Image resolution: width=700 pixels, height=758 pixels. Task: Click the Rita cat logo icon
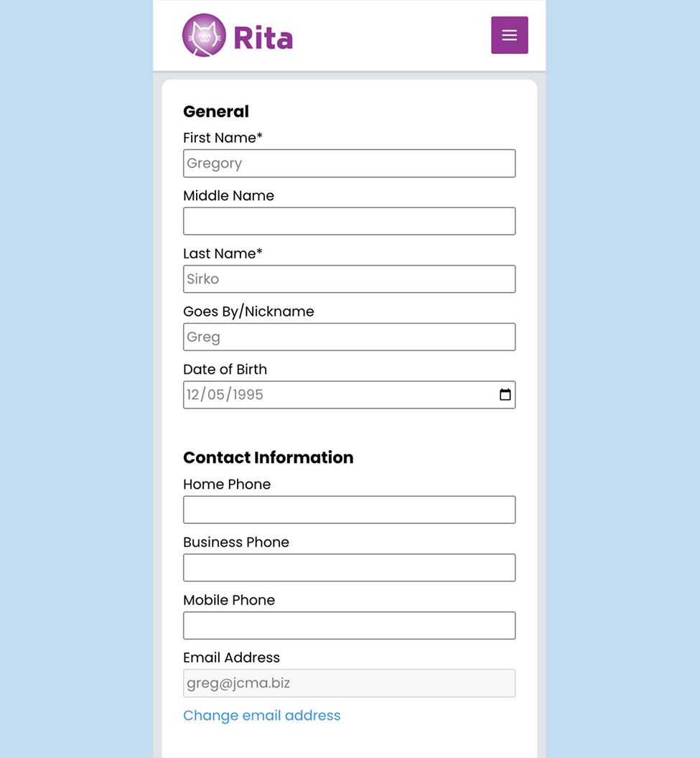(204, 35)
